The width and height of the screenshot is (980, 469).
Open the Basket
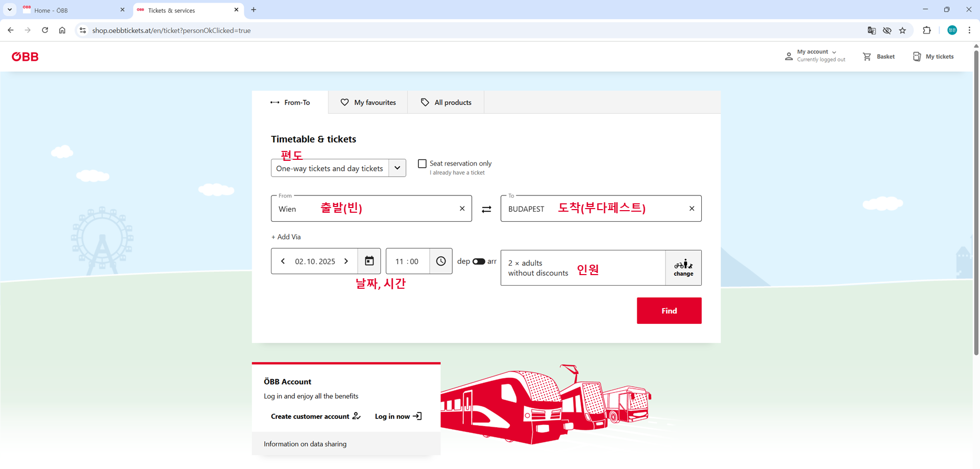(879, 57)
